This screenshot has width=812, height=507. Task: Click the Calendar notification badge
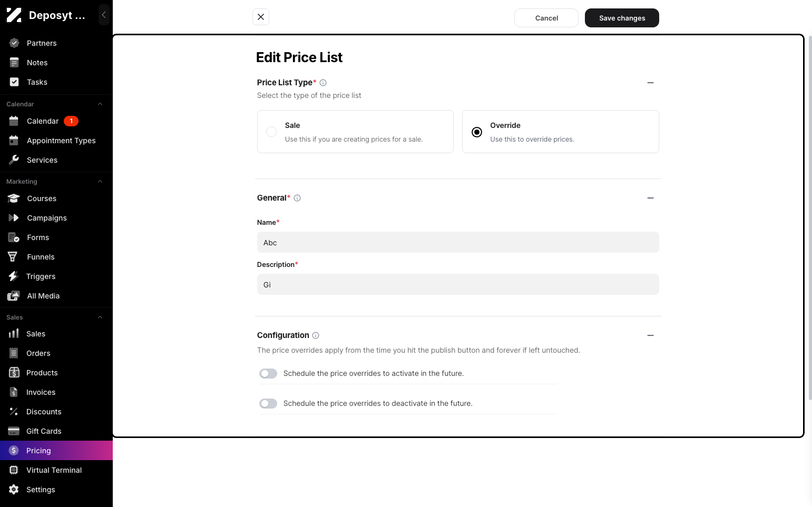(71, 121)
